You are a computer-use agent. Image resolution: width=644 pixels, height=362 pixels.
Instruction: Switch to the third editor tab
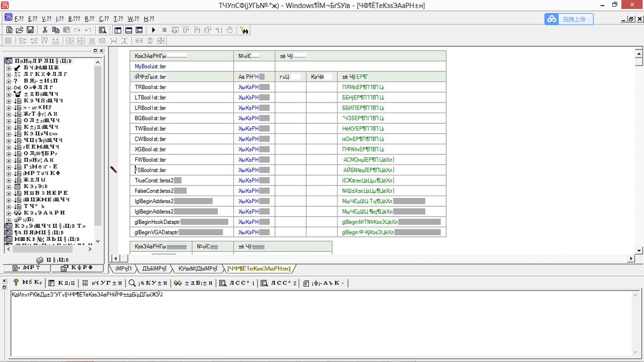(197, 268)
